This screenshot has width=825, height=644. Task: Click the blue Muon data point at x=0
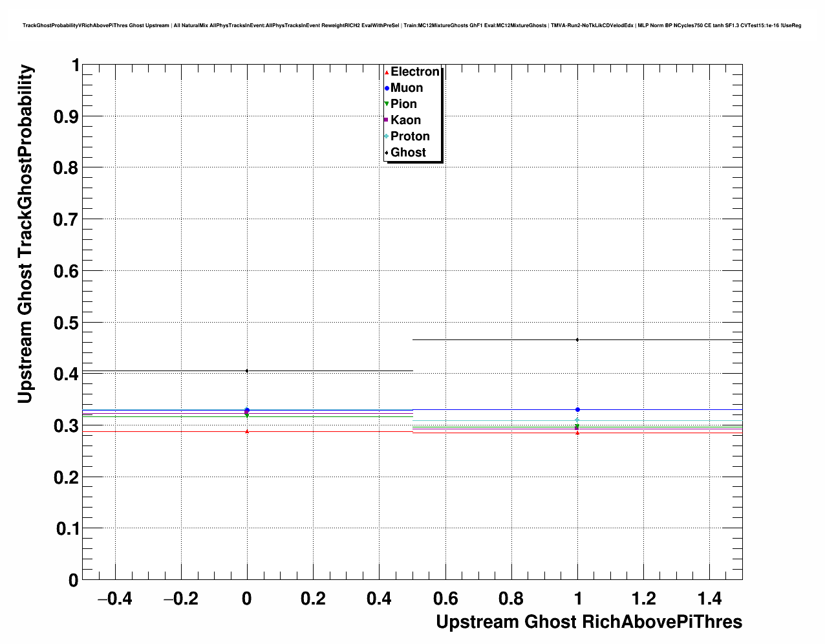[x=247, y=410]
